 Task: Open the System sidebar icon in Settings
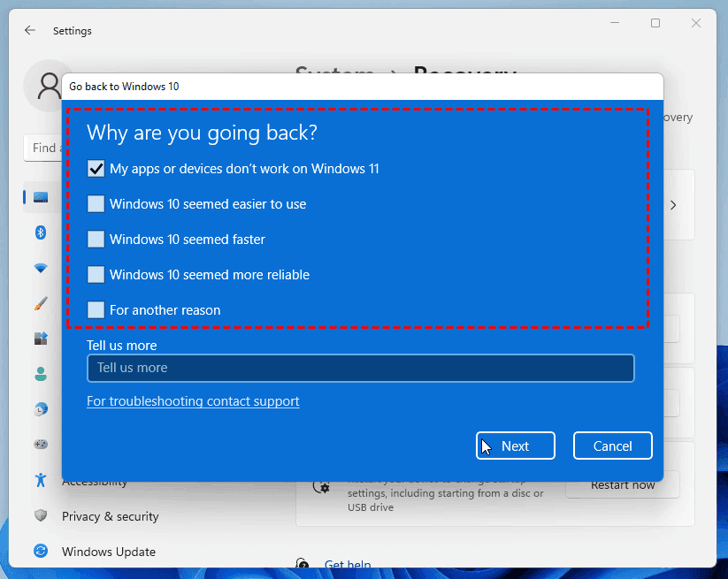pos(41,197)
